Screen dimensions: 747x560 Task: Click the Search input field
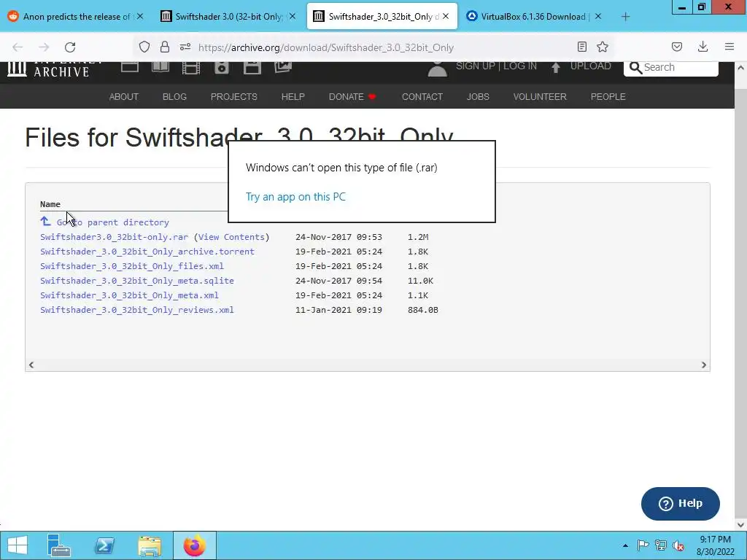[671, 68]
